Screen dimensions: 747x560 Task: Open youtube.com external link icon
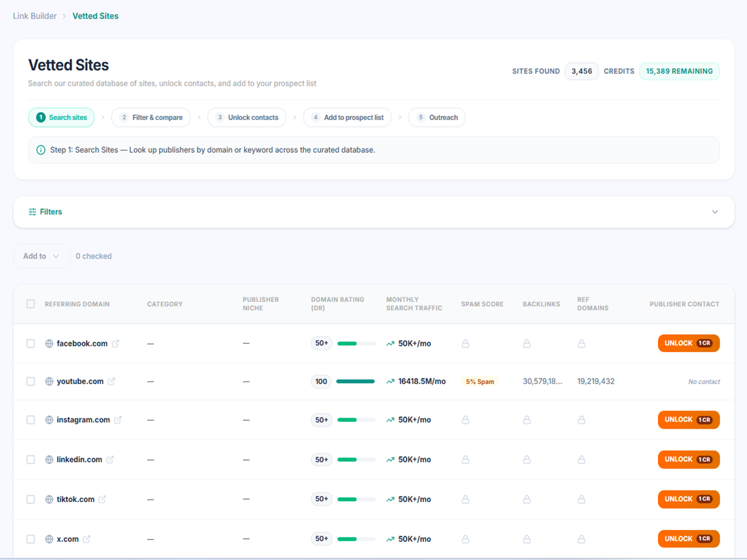[x=111, y=381]
